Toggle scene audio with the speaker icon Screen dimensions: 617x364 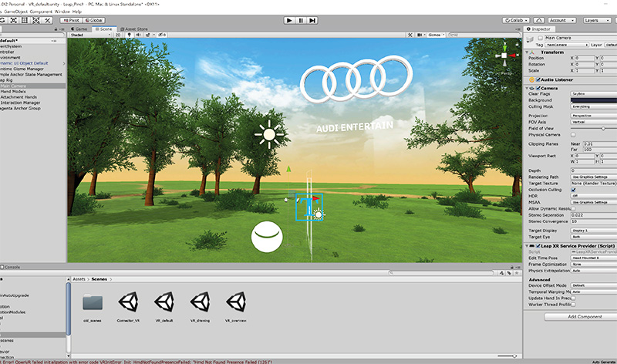coord(139,35)
